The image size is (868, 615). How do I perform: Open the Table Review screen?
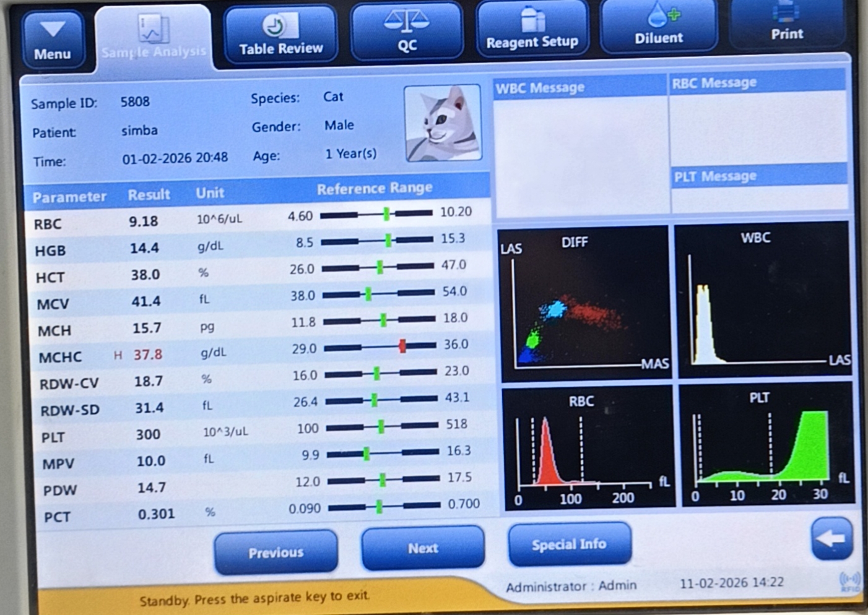(x=280, y=35)
